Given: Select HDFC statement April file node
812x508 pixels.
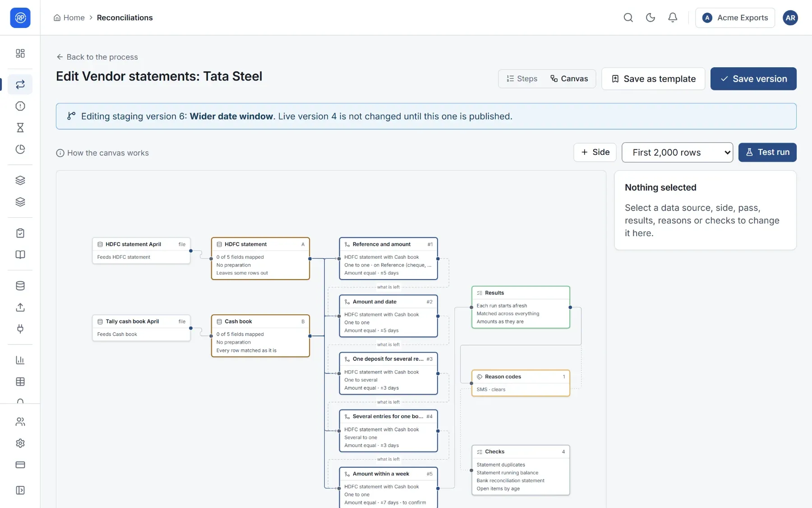Looking at the screenshot, I should point(141,251).
